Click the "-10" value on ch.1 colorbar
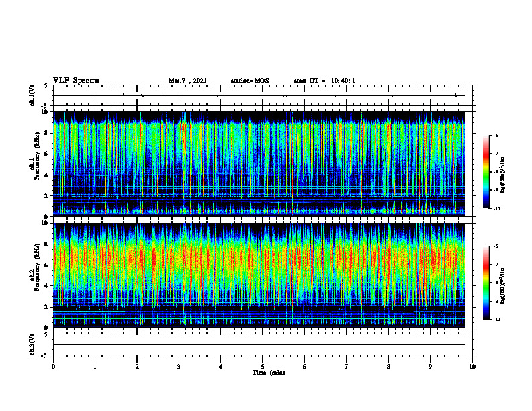 tap(497, 209)
